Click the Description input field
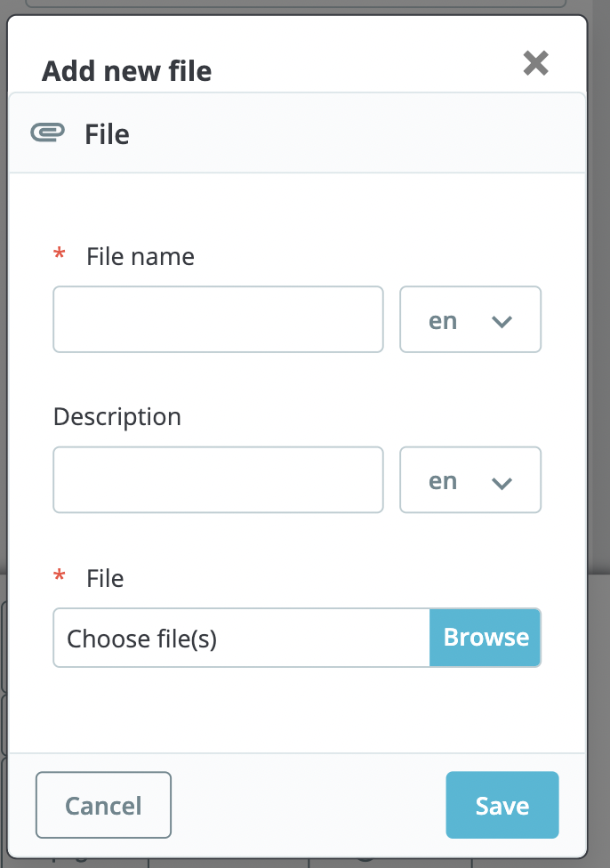 [218, 480]
